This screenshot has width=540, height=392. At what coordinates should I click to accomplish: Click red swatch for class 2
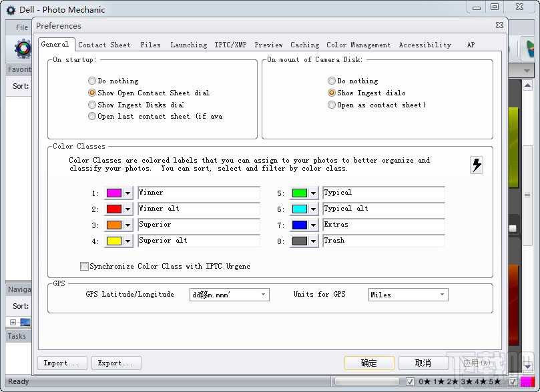(114, 209)
